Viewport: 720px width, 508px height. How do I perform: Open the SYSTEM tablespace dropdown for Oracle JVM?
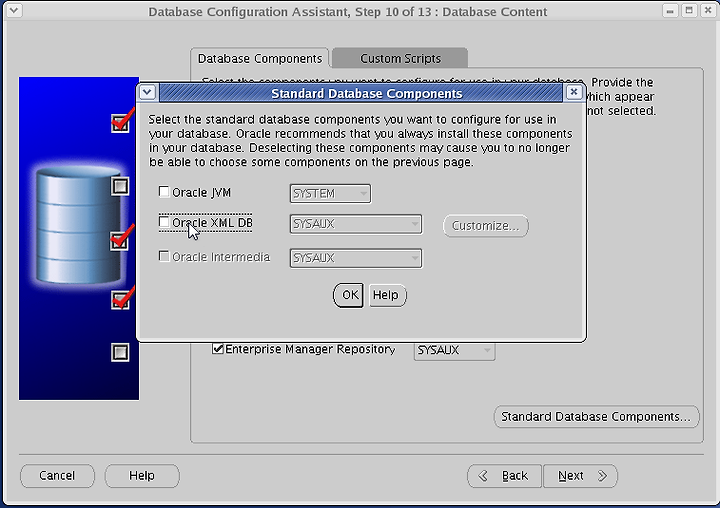tap(330, 193)
